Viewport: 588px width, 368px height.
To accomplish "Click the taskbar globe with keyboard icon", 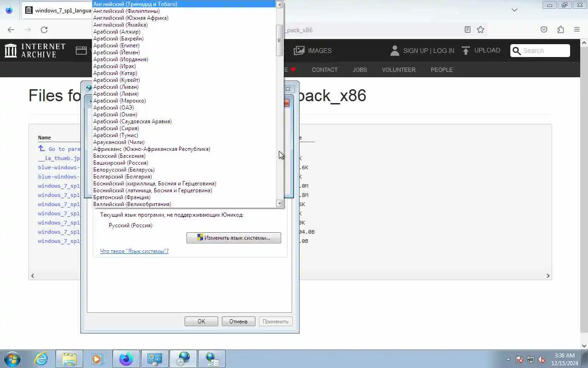I will pyautogui.click(x=211, y=359).
